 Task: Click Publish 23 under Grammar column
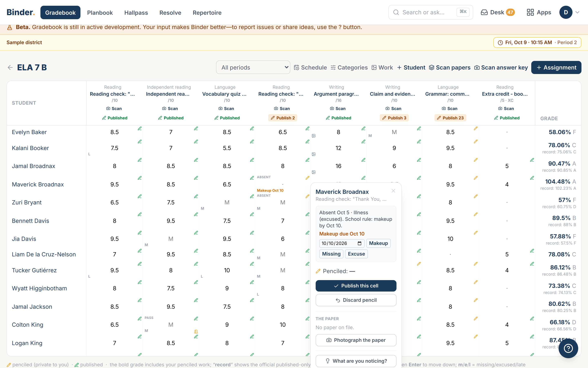[450, 118]
